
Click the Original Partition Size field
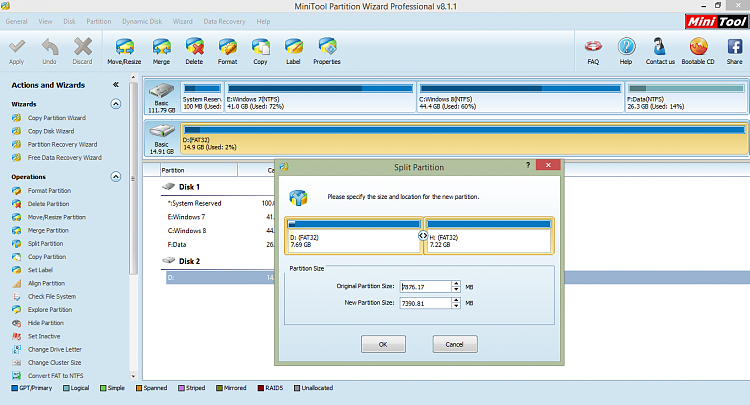point(426,287)
